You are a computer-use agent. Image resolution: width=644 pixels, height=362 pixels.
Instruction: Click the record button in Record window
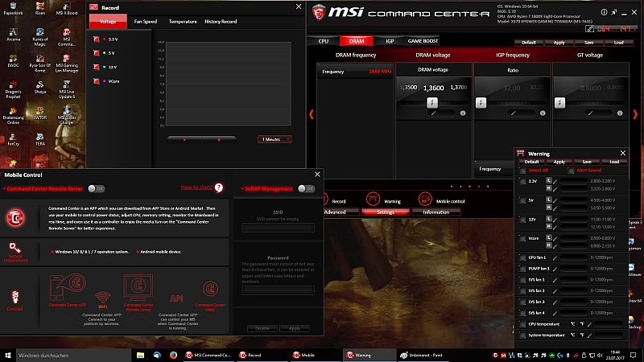pos(219,139)
